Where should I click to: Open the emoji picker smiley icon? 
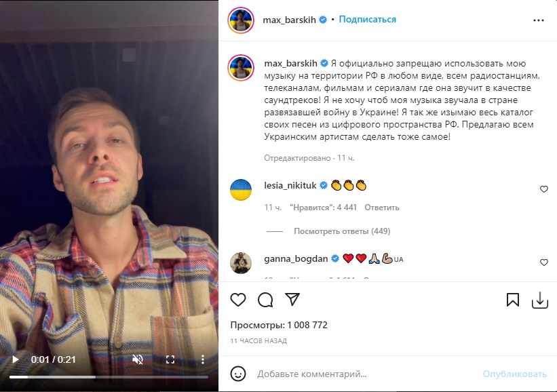[x=238, y=374]
